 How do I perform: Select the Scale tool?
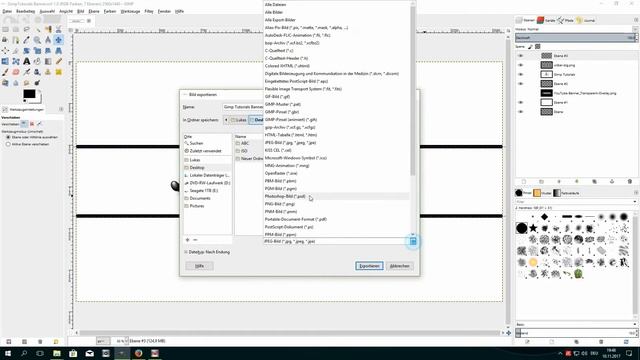(x=37, y=51)
